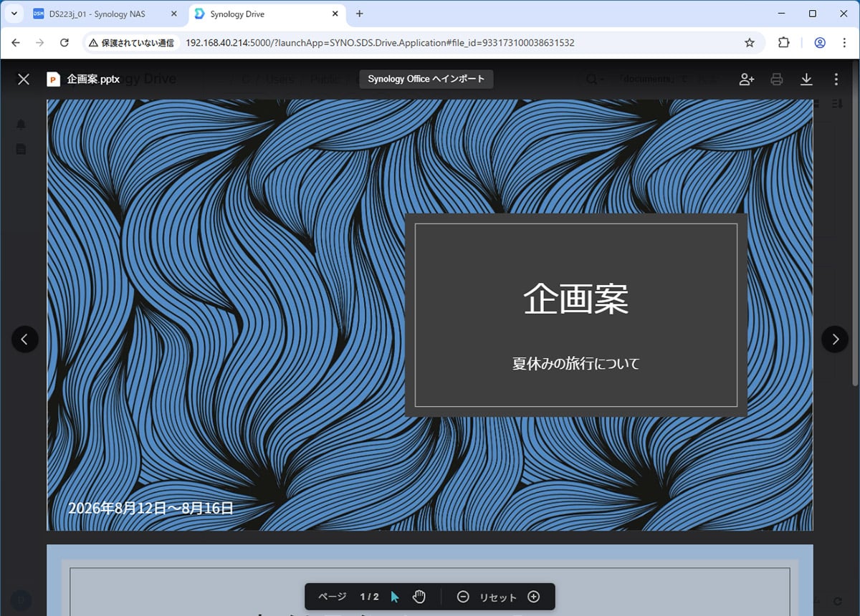Expand the browser tab search dropdown

[14, 14]
